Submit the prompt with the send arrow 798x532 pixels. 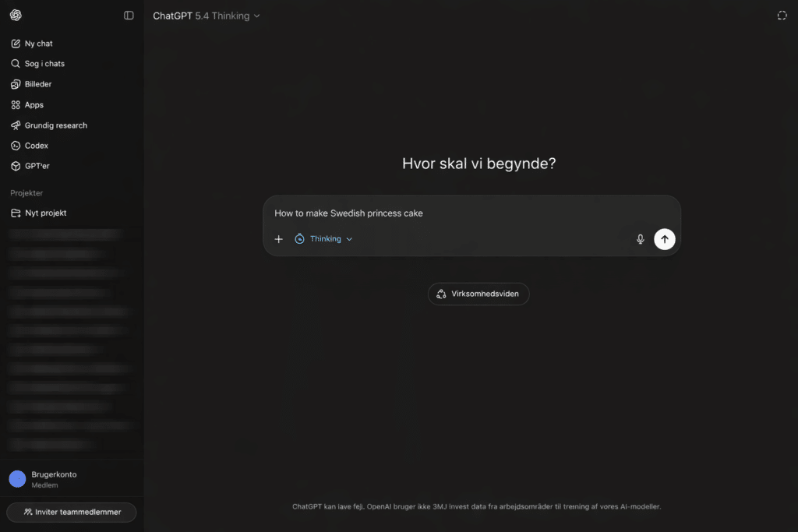(665, 239)
